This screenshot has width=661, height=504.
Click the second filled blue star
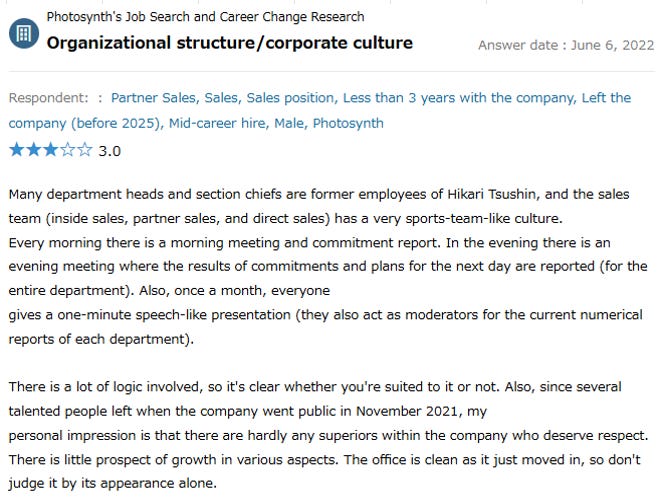(34, 150)
